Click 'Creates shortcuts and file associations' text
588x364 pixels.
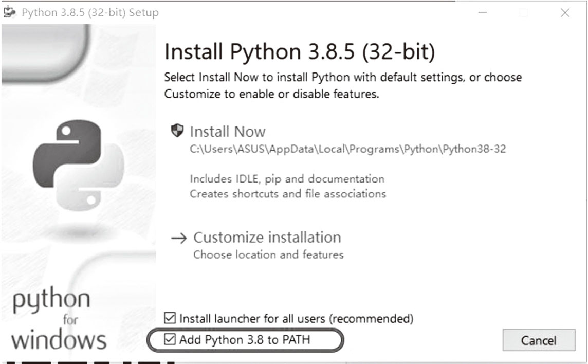(x=288, y=194)
